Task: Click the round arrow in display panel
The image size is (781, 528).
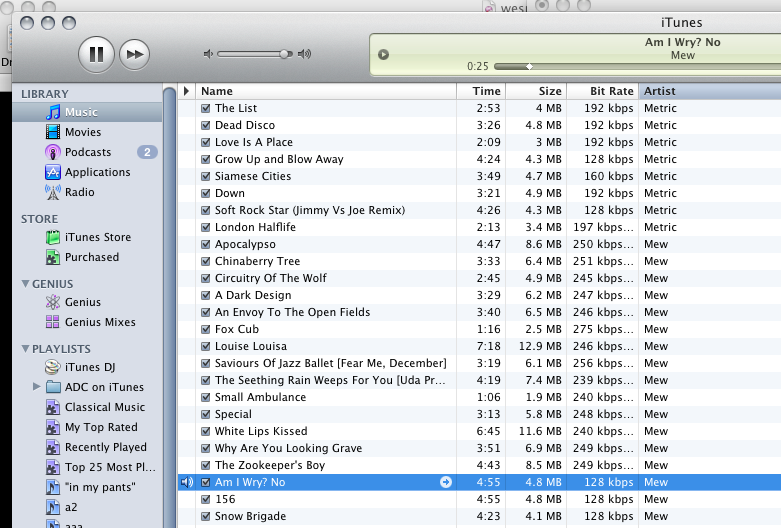Action: (x=383, y=54)
